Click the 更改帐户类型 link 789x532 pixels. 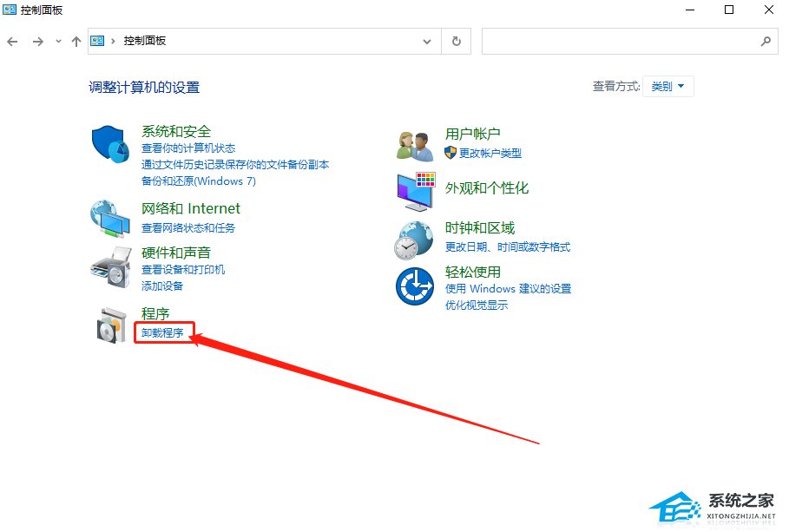coord(490,153)
